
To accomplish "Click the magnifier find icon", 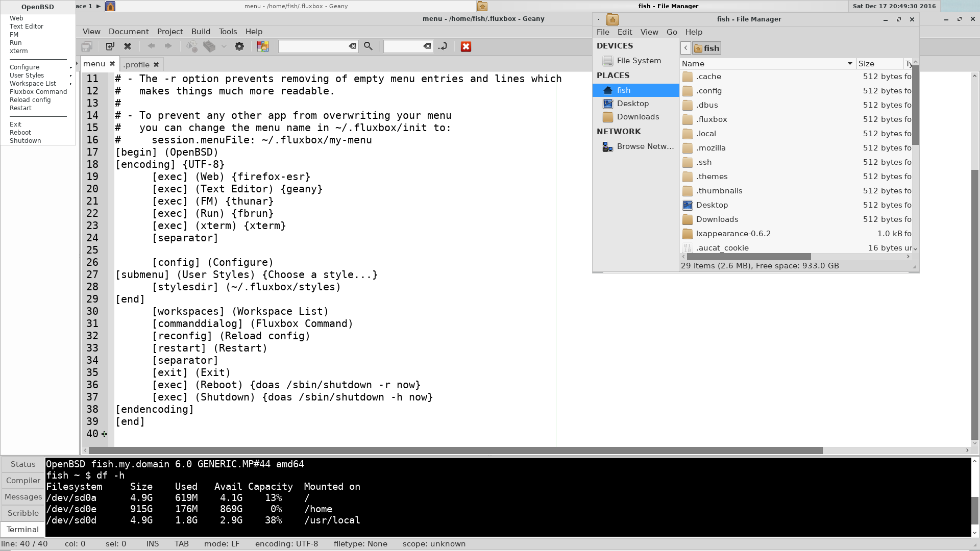I will click(368, 46).
